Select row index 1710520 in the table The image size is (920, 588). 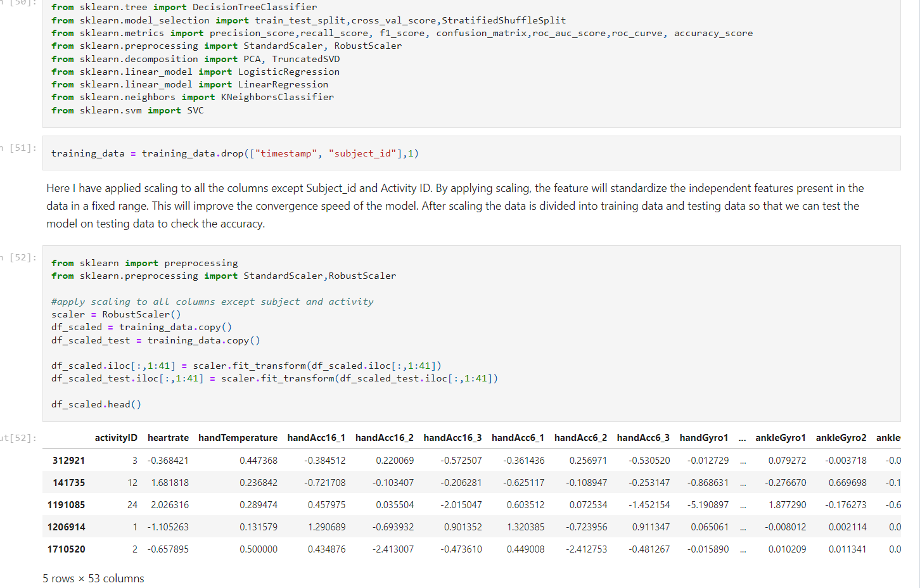(66, 549)
